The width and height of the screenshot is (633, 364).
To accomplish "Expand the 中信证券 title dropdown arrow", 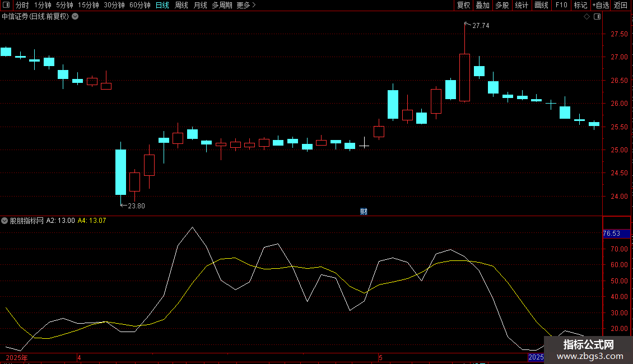I will pyautogui.click(x=75, y=17).
